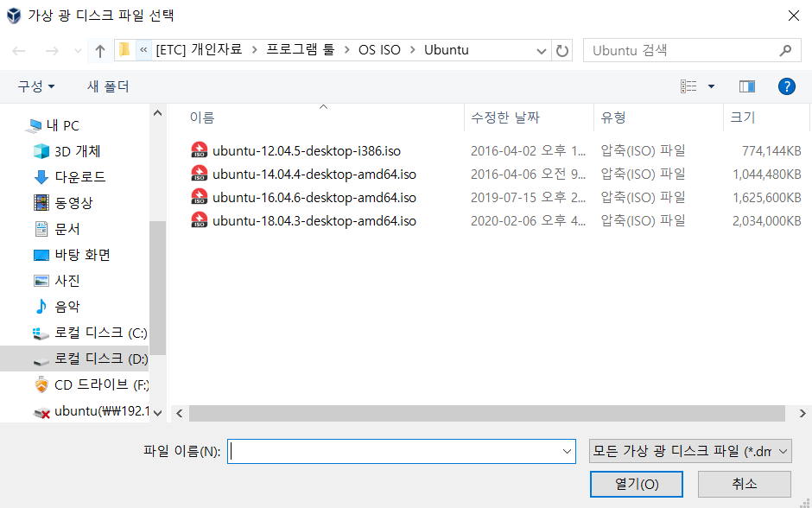Close the file selection dialog

point(793,16)
